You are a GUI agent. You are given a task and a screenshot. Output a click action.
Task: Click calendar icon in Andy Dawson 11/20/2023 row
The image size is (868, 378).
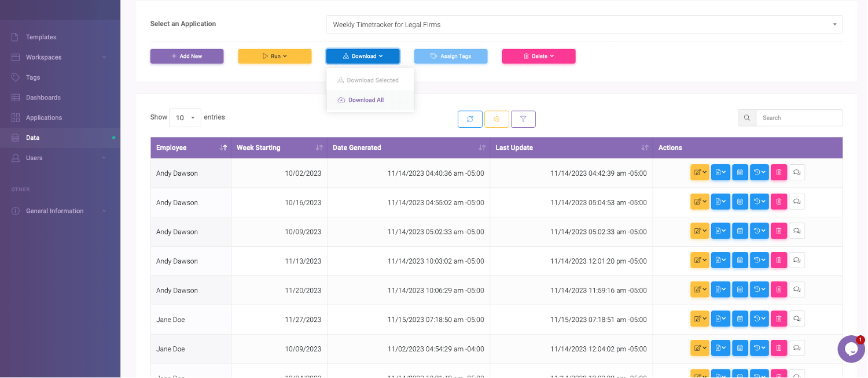(x=740, y=290)
